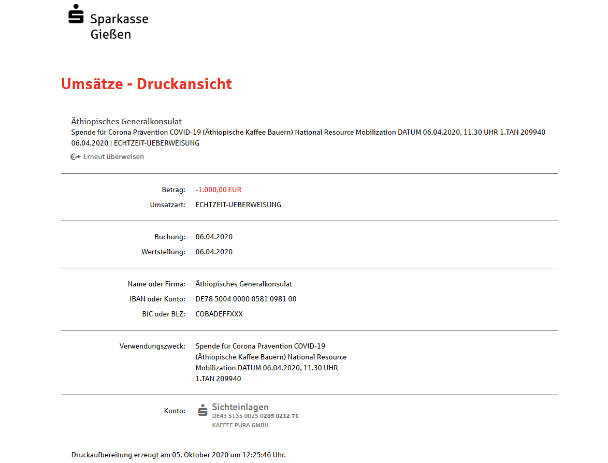Click the Umsatzart value ECHTZEIT-UEBERWEISUNG
Image resolution: width=608 pixels, height=463 pixels.
point(238,204)
